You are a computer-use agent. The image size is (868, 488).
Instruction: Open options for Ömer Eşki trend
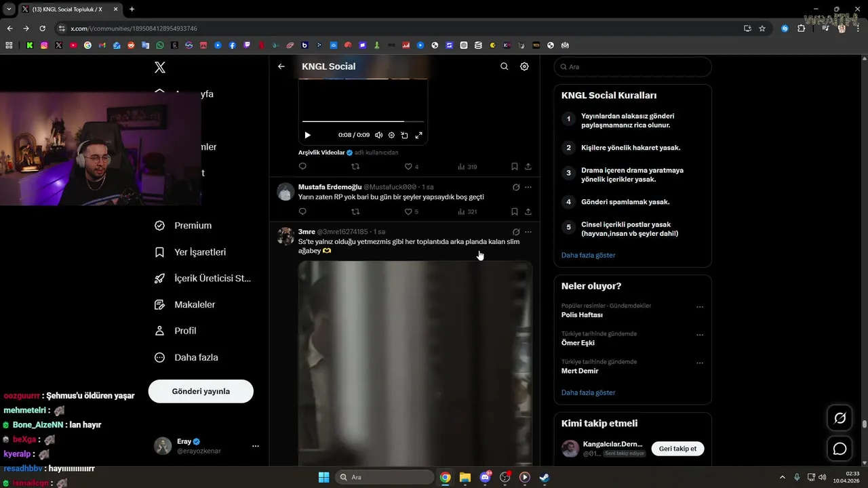pyautogui.click(x=700, y=335)
